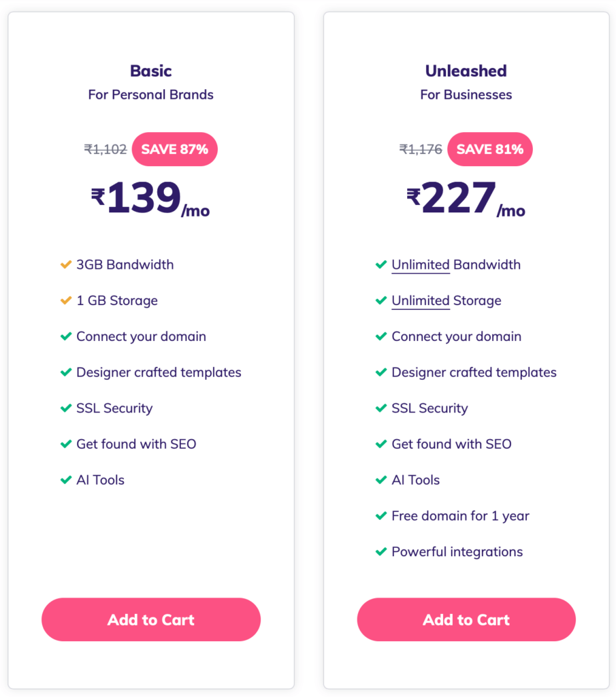
Task: Click the underlined Unlimited Storage link
Action: [x=421, y=301]
